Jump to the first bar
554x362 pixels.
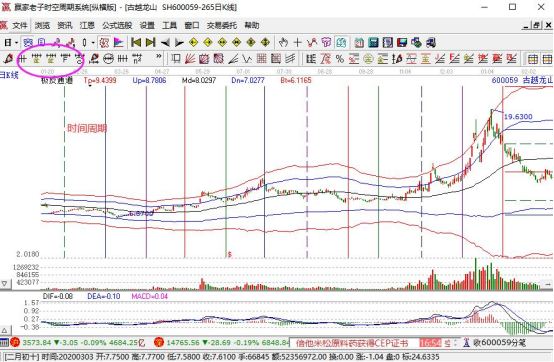click(x=136, y=43)
